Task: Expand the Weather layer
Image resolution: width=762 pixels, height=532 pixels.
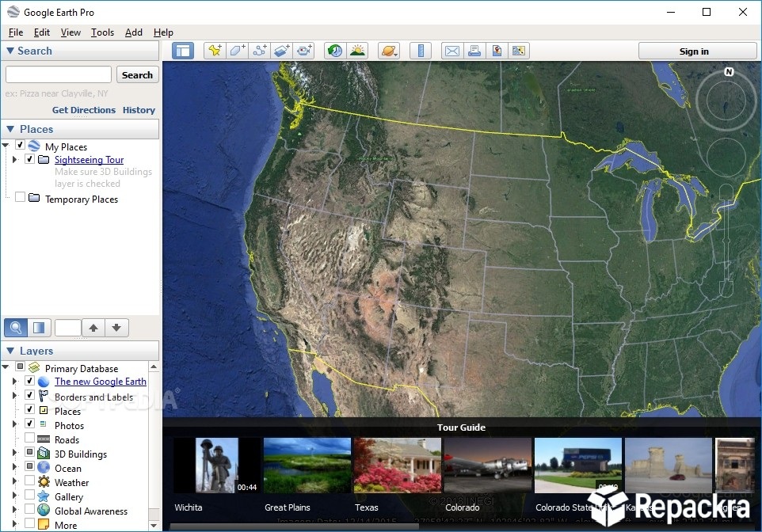Action: [x=14, y=481]
